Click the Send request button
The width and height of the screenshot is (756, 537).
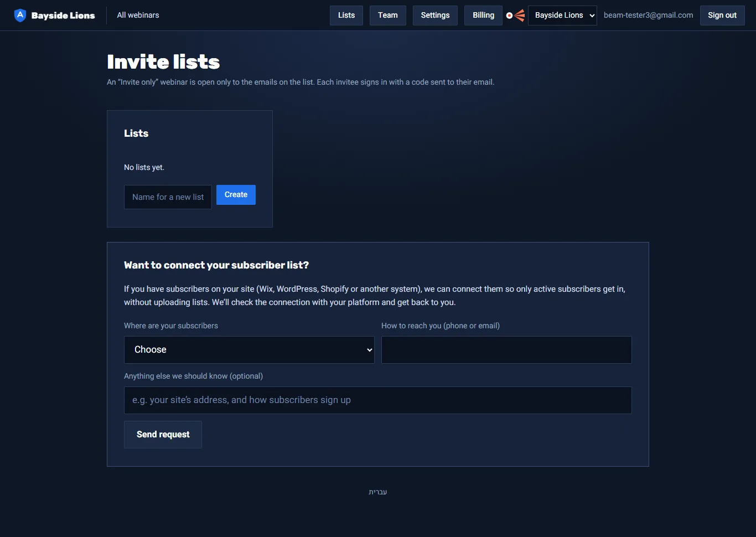(x=163, y=435)
